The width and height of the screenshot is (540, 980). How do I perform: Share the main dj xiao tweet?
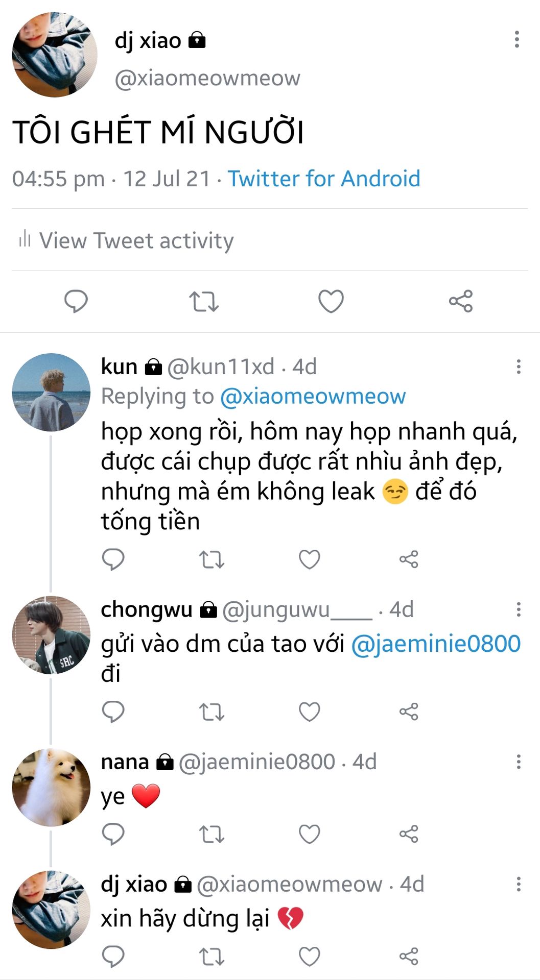[461, 301]
